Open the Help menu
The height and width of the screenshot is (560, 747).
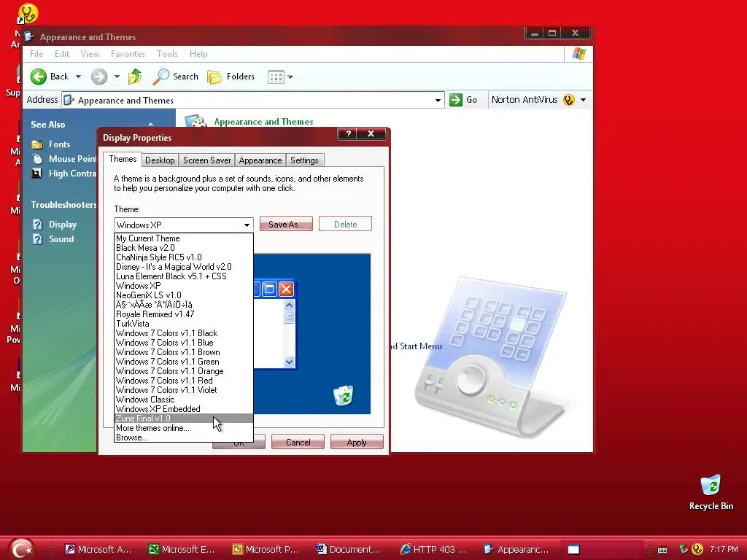(198, 54)
